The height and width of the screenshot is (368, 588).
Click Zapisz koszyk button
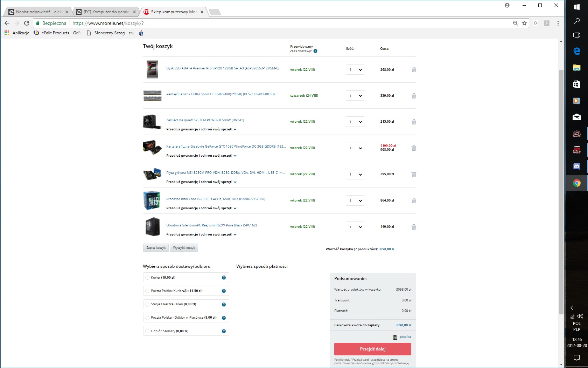pos(156,248)
